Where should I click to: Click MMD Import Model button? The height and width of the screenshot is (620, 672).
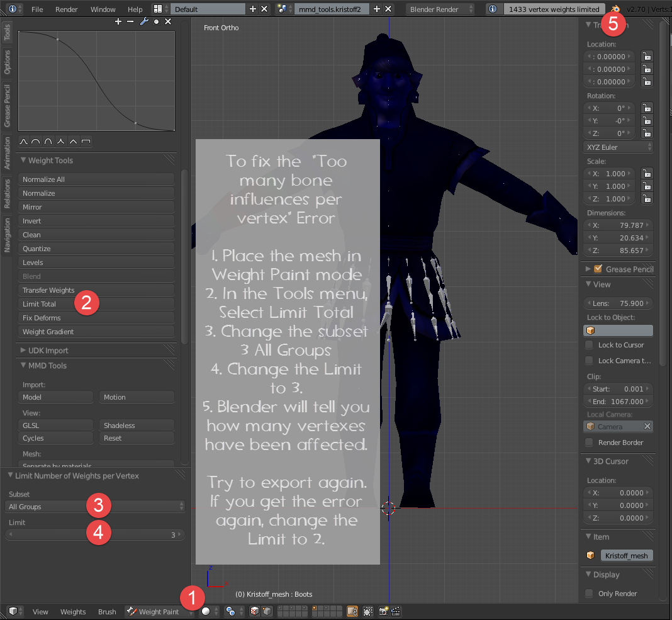(x=56, y=397)
